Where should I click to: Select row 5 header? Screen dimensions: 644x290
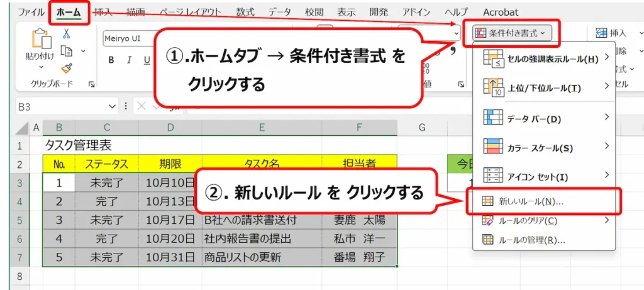click(x=21, y=220)
